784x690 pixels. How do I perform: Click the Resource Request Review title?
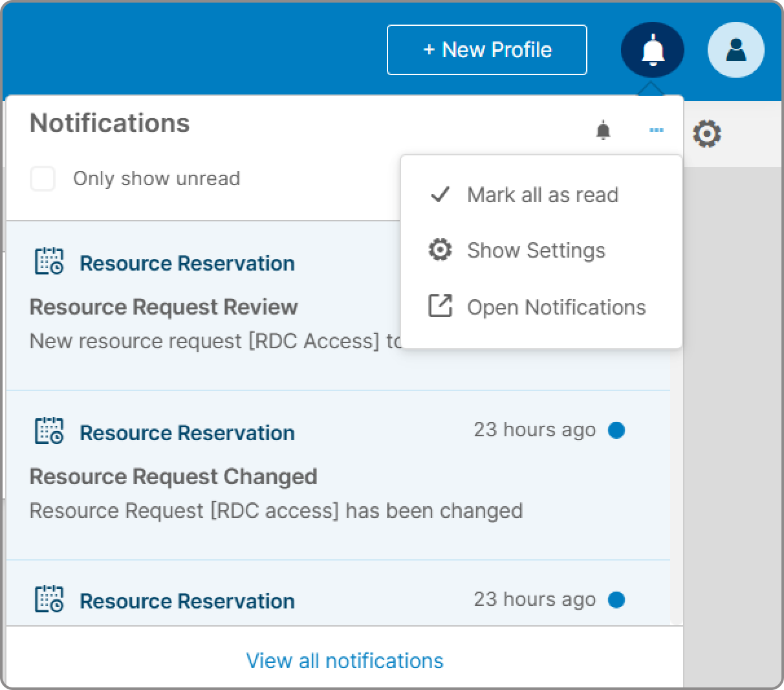164,307
